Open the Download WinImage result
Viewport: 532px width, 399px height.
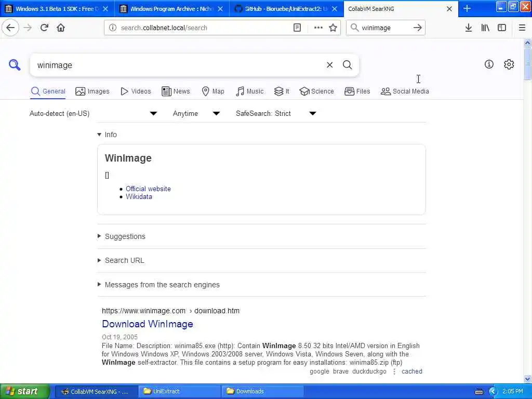[147, 324]
